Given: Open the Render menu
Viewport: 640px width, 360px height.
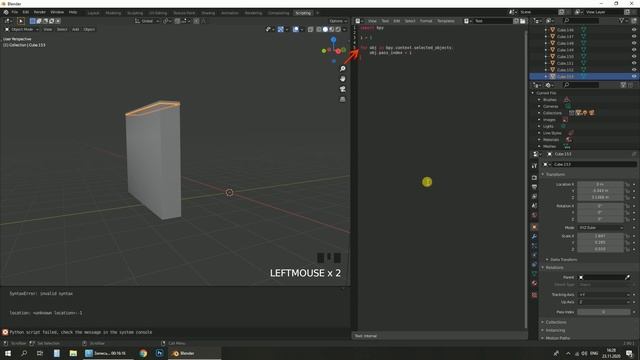Looking at the screenshot, I should pos(40,12).
